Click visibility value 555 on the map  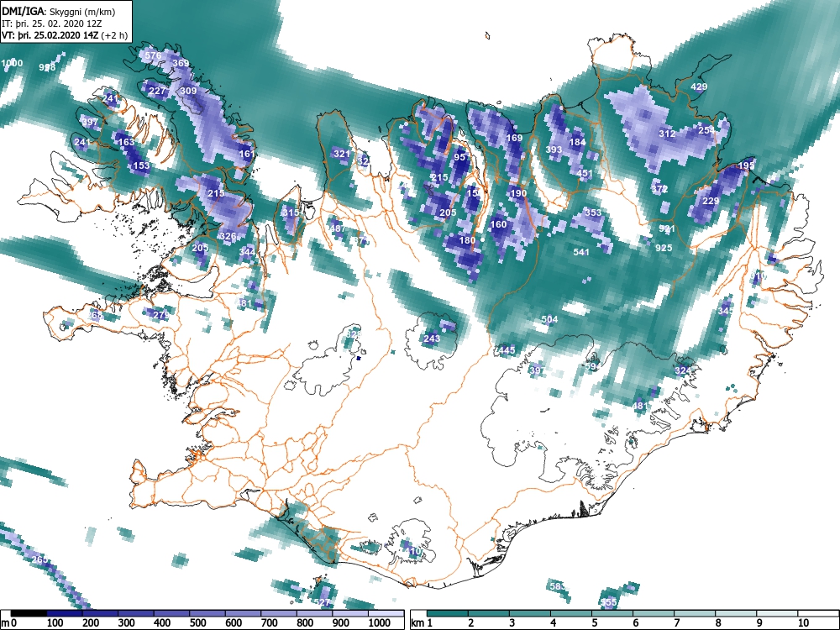point(608,602)
